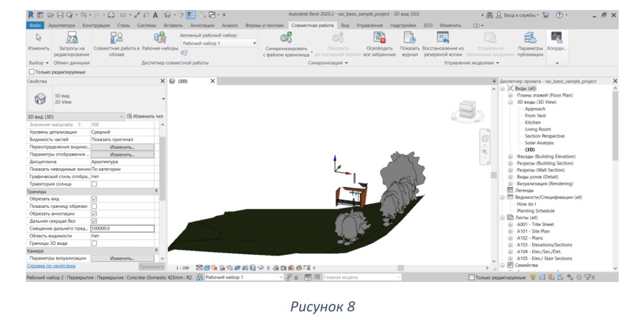644x322 pixels.
Task: Open the Показать журнал history icon
Action: (x=409, y=37)
